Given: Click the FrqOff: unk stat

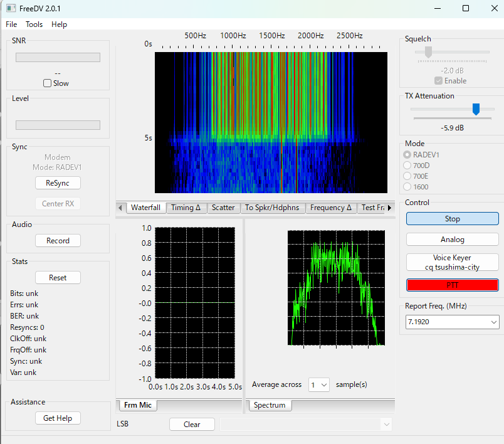Looking at the screenshot, I should pos(28,350).
